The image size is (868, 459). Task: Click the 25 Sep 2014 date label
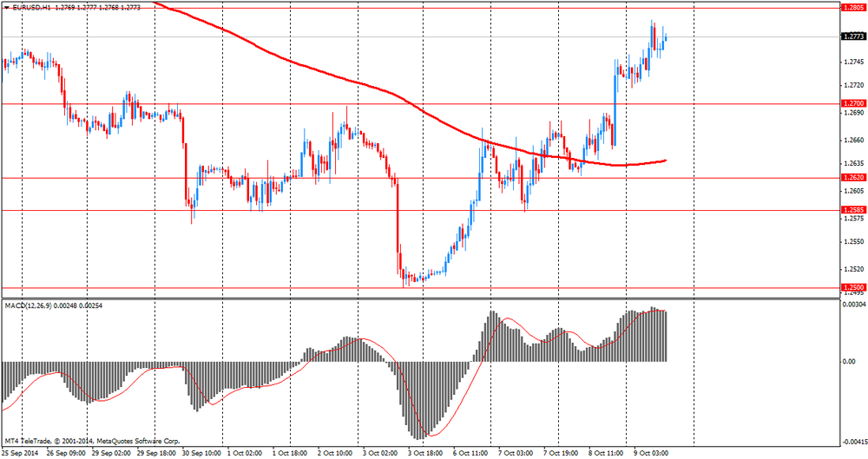coord(21,453)
